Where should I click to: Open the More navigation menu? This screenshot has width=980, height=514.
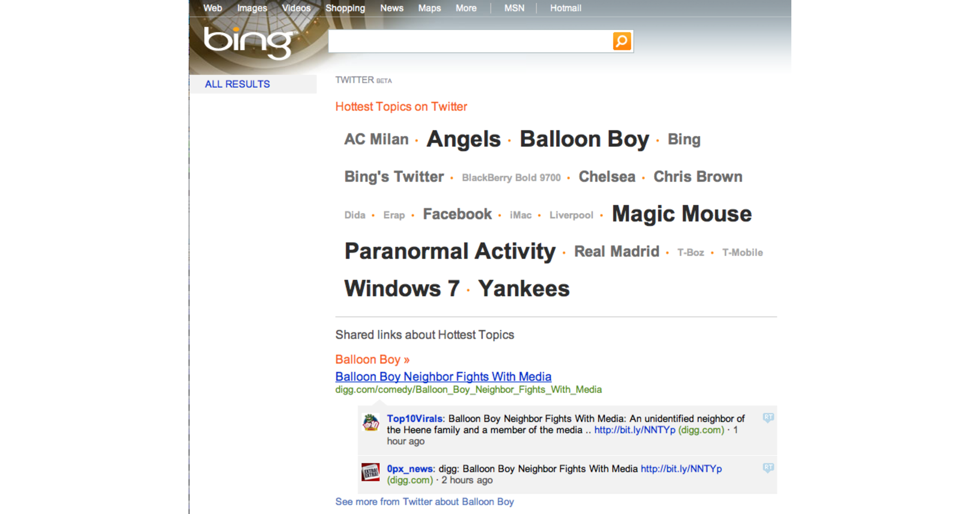click(x=465, y=8)
